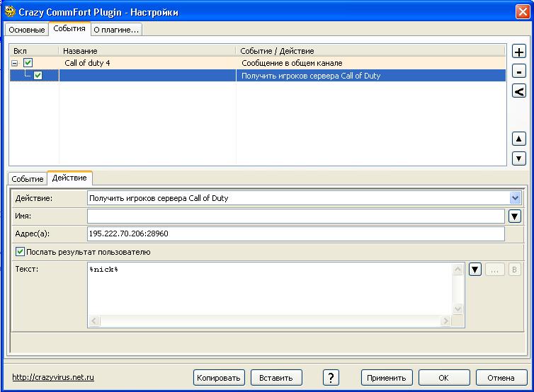The width and height of the screenshot is (534, 392).
Task: Open the Действие dropdown list
Action: 515,198
